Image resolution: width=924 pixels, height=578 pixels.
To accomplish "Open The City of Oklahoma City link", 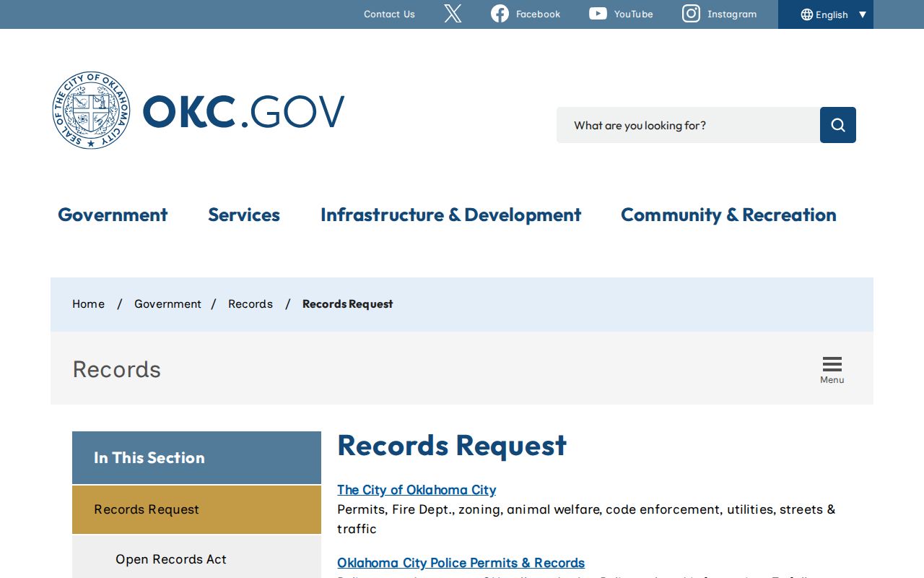I will 417,490.
